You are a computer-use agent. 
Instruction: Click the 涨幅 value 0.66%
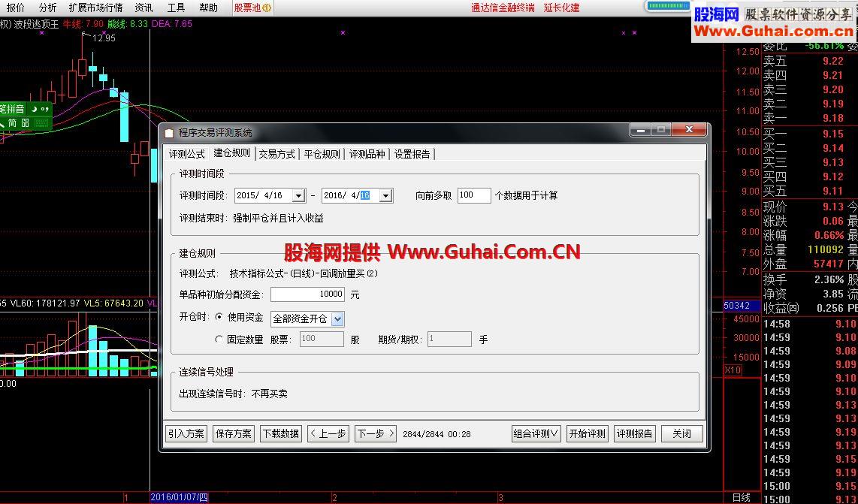pyautogui.click(x=829, y=235)
